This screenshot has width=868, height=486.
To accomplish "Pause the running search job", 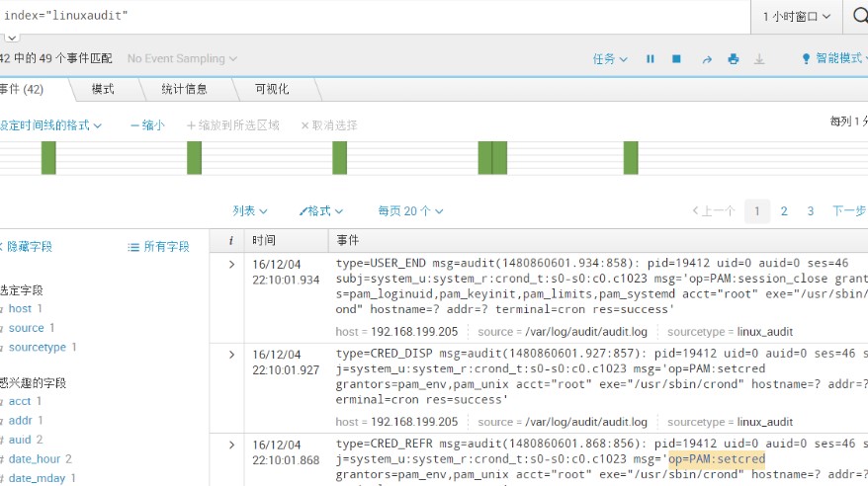I will (x=651, y=58).
